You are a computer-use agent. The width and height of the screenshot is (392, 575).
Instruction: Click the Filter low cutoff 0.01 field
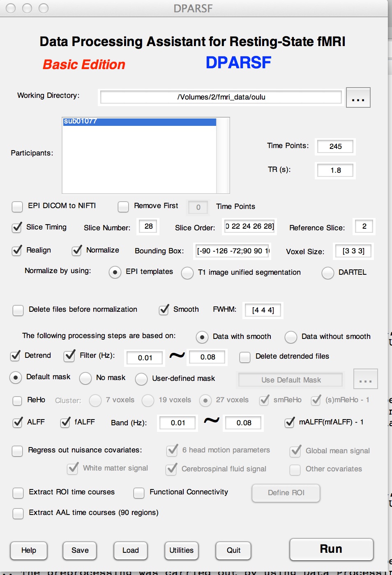click(145, 358)
